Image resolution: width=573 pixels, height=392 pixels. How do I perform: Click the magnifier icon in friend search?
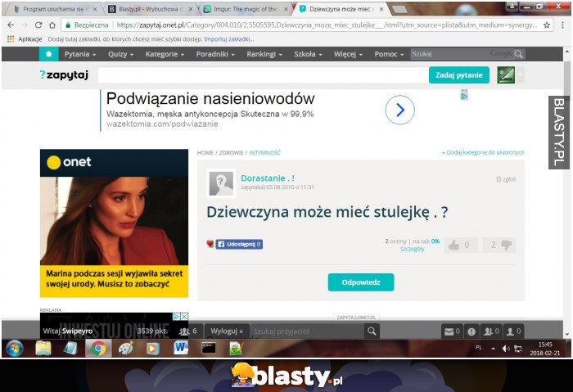click(371, 331)
